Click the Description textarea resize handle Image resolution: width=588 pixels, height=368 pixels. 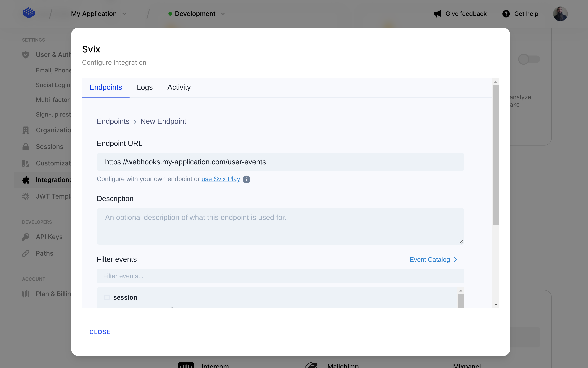tap(461, 242)
